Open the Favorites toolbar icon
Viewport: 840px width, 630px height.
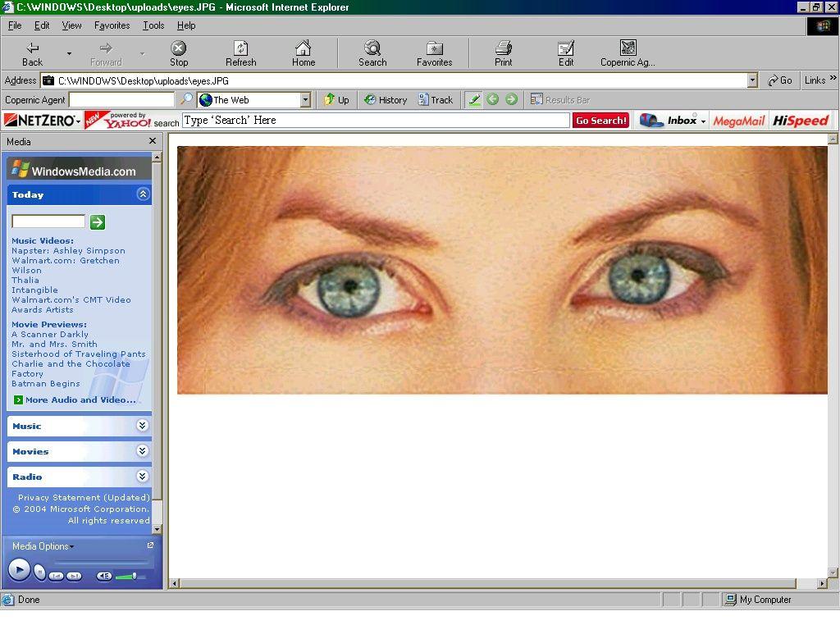434,53
